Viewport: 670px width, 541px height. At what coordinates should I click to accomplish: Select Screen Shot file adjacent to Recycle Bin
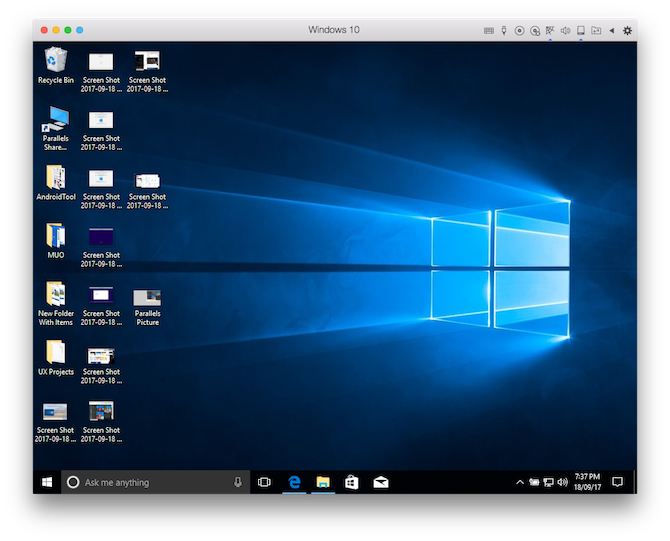point(101,72)
